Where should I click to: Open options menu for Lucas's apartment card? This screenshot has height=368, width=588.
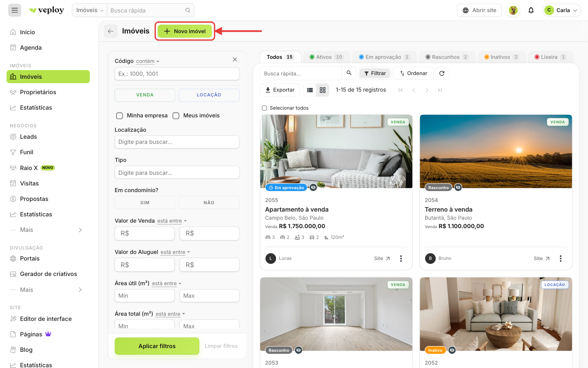(401, 259)
